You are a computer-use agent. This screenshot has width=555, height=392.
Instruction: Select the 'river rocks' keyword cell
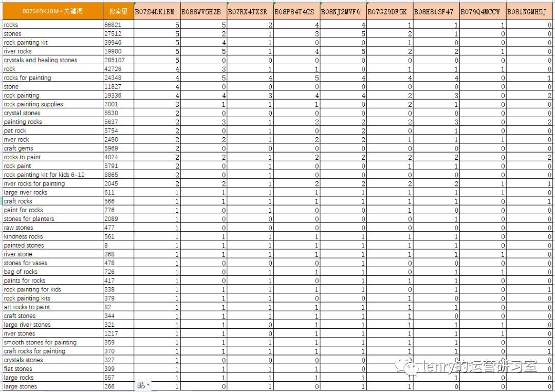point(53,51)
